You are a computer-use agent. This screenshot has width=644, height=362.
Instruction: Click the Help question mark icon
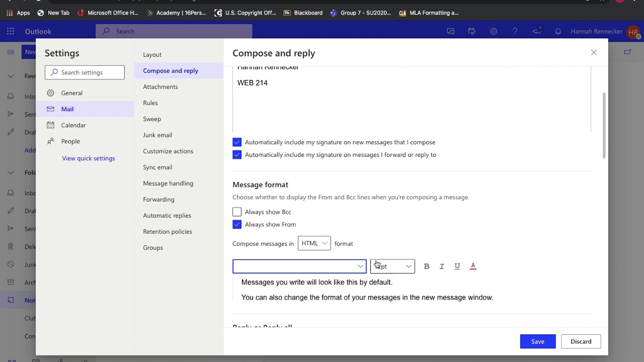tap(515, 31)
